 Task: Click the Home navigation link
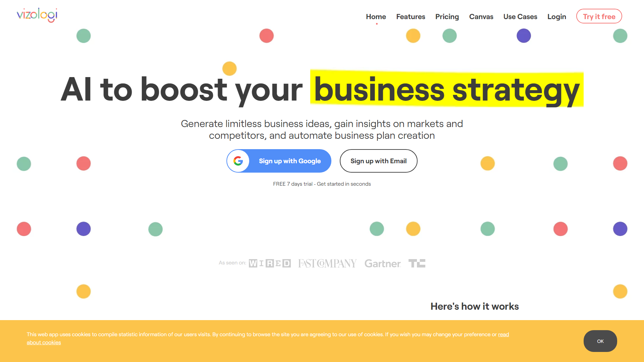(x=375, y=16)
